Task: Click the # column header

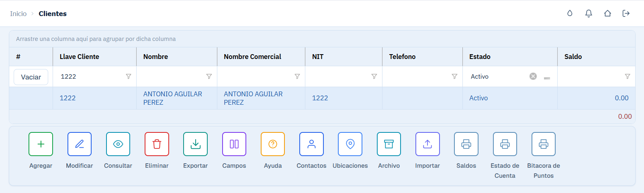Action: pyautogui.click(x=31, y=57)
